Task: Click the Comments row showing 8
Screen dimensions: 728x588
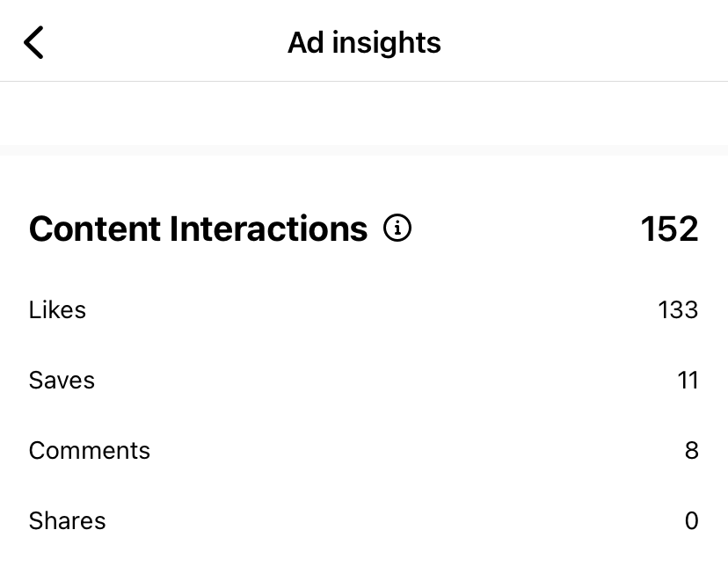Action: [x=364, y=450]
